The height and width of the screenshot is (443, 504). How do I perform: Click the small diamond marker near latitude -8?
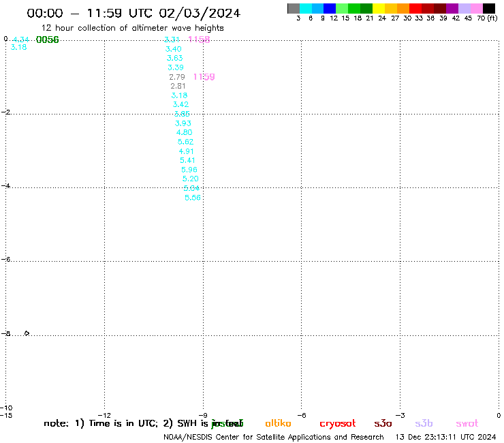27,333
